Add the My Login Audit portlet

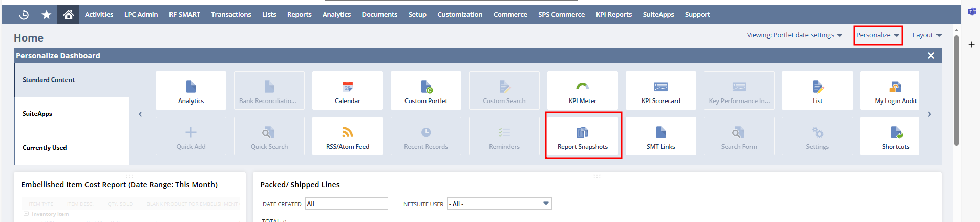click(x=895, y=91)
